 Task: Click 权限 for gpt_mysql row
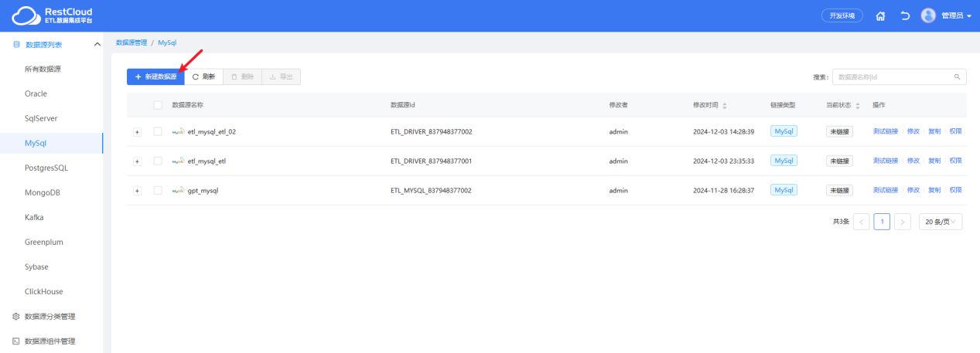coord(956,190)
